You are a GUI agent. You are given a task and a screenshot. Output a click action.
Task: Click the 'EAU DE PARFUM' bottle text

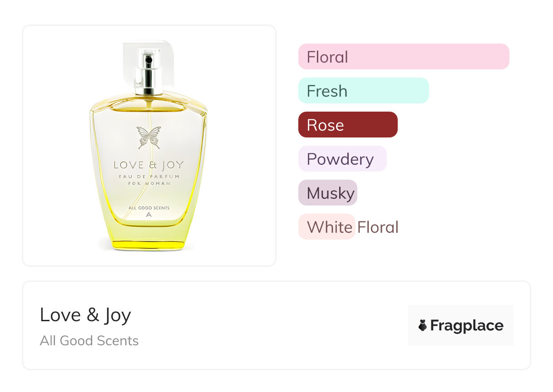tap(149, 176)
